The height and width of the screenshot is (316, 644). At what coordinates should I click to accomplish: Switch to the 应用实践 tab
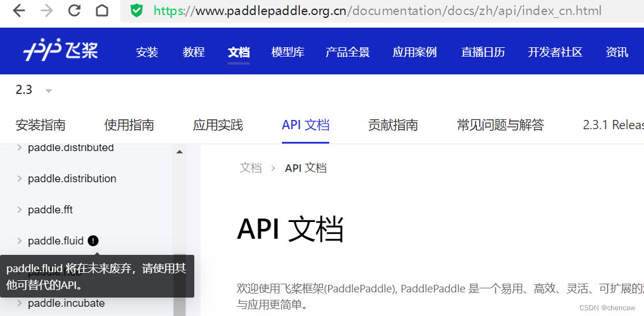[218, 125]
